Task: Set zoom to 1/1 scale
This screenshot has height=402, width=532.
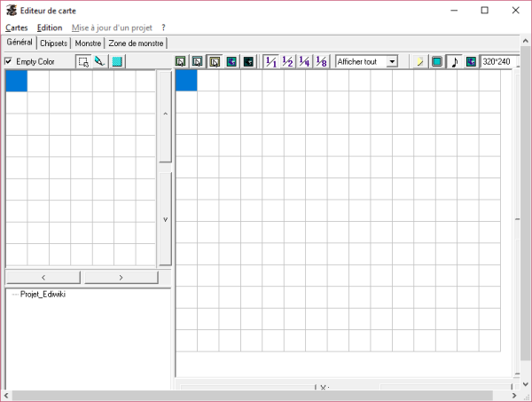Action: (272, 61)
